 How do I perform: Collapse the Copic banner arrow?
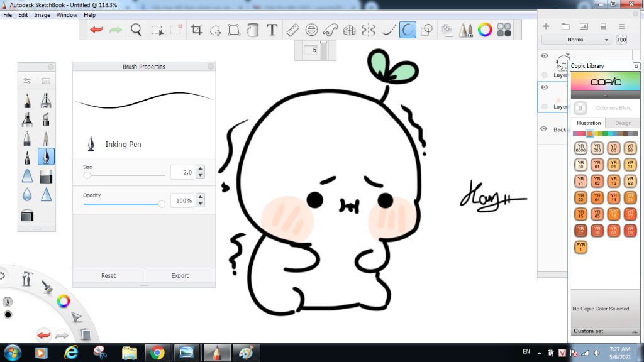(x=605, y=96)
